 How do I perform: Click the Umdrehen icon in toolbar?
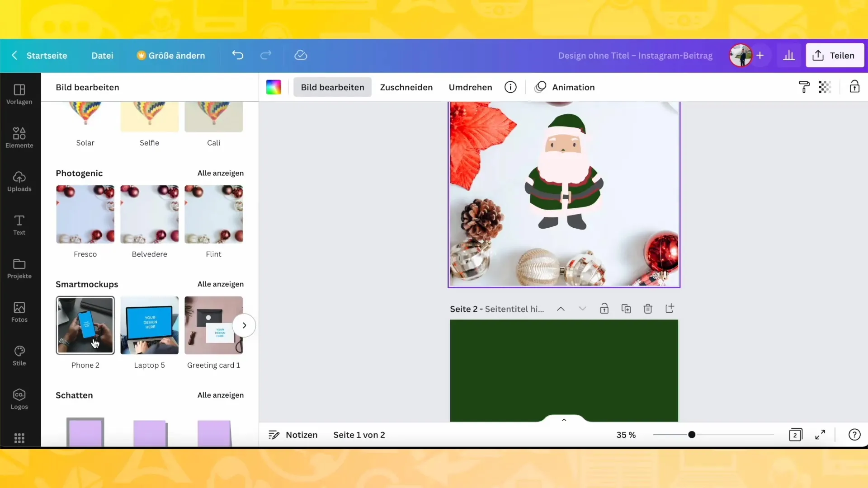[x=470, y=87]
